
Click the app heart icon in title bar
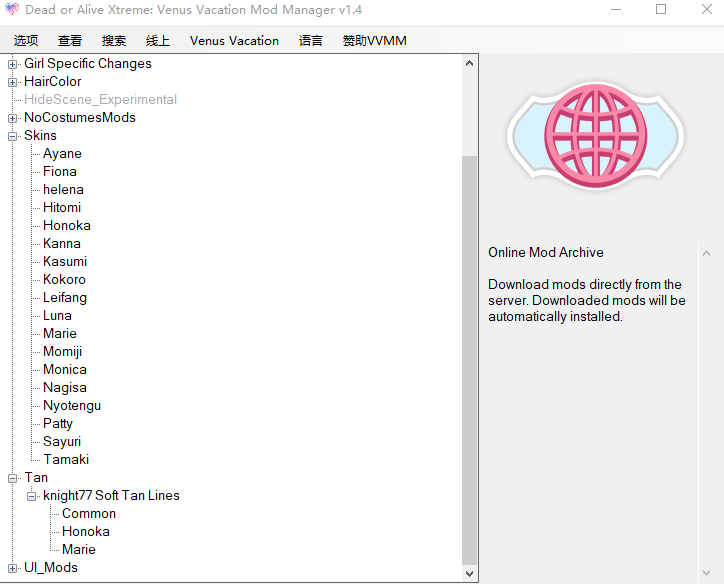12,10
